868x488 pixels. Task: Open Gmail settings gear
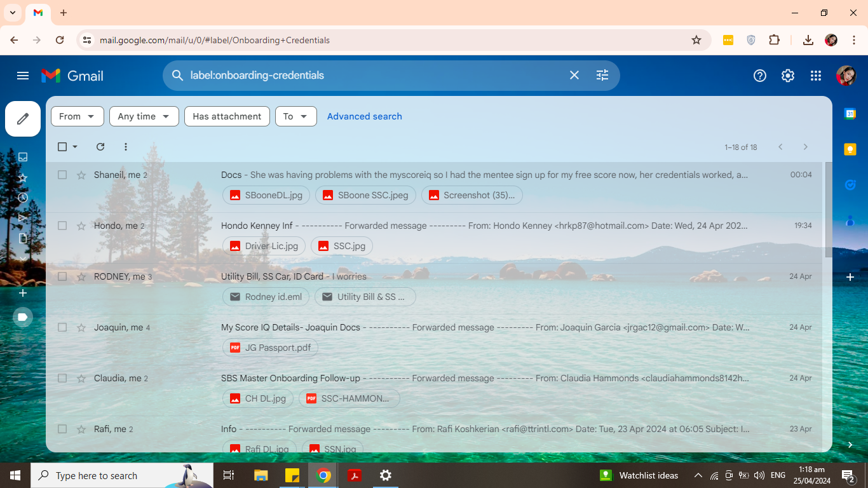(788, 76)
